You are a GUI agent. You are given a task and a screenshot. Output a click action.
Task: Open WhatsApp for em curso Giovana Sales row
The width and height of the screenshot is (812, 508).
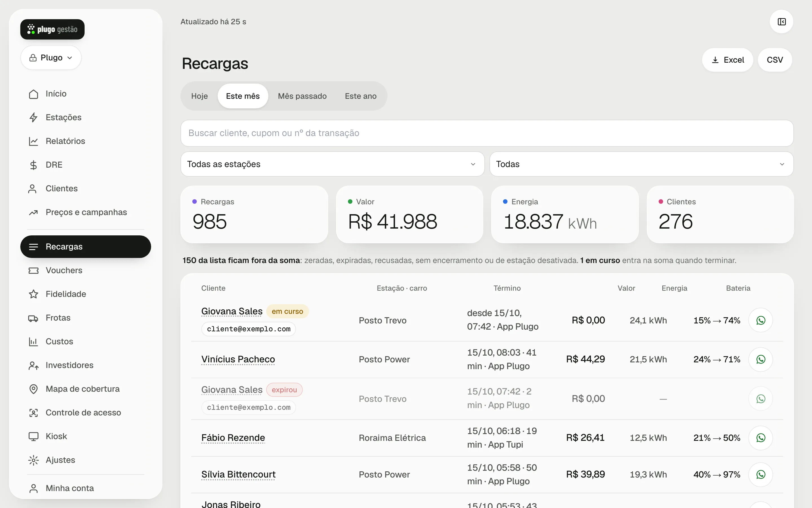tap(761, 320)
